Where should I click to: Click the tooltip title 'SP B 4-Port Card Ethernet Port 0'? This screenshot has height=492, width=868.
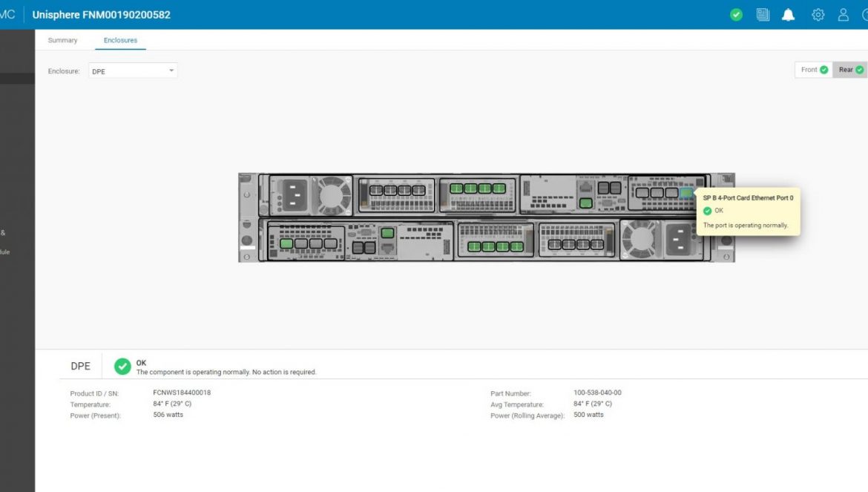coord(748,197)
